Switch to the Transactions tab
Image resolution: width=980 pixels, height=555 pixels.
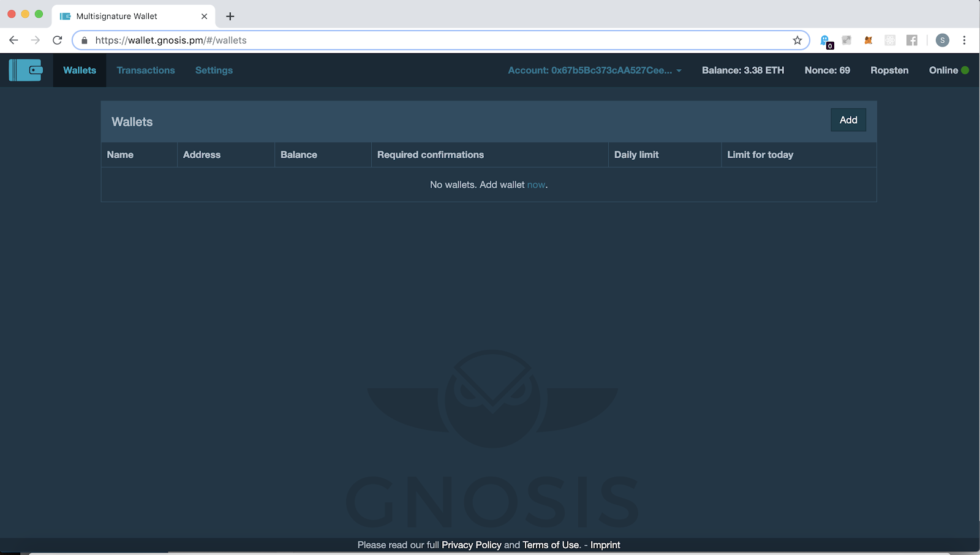tap(146, 70)
